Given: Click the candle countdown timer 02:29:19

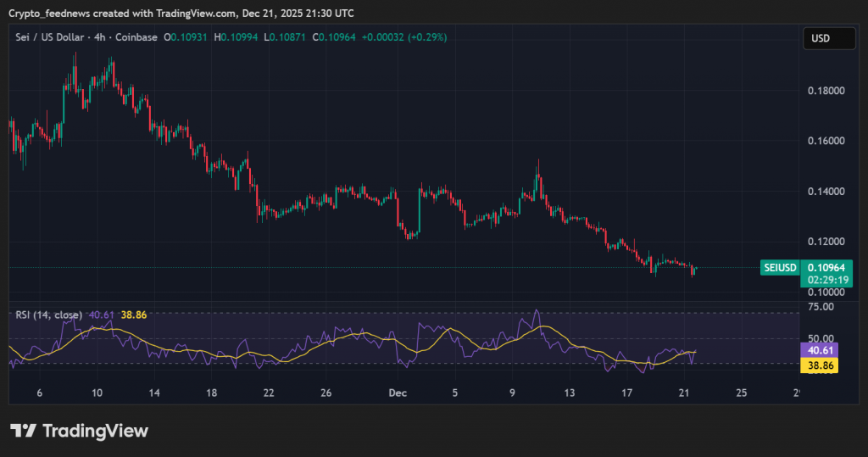Looking at the screenshot, I should 826,279.
